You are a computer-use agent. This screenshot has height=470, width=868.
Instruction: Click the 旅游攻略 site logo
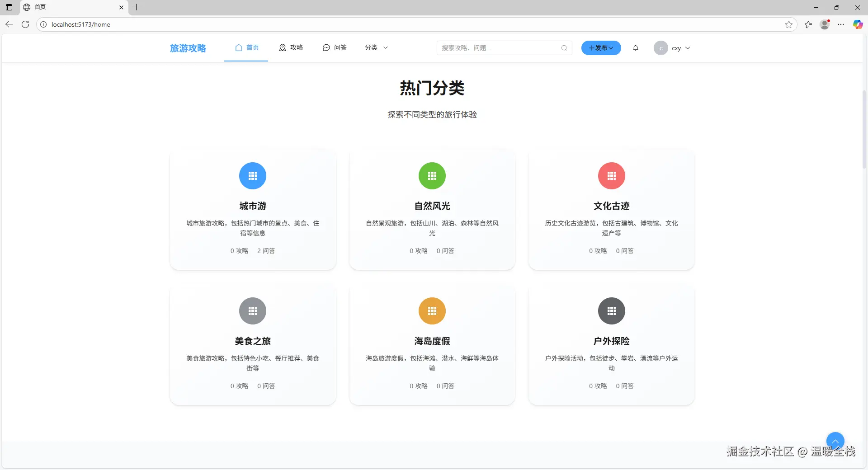[x=188, y=48]
